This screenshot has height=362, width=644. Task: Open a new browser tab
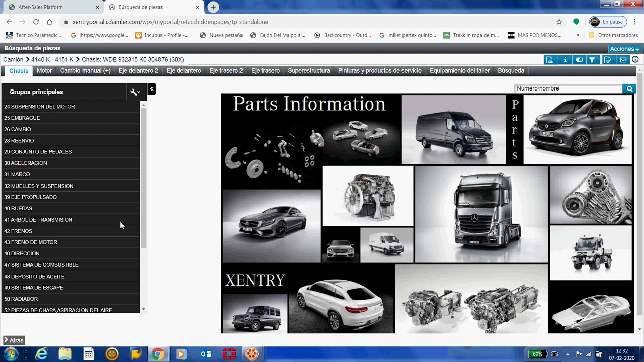pos(213,7)
